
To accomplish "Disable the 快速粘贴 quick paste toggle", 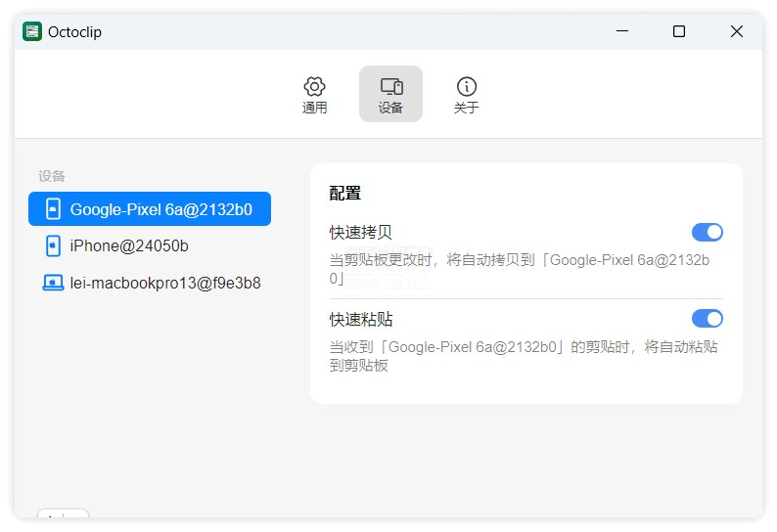I will (x=708, y=319).
